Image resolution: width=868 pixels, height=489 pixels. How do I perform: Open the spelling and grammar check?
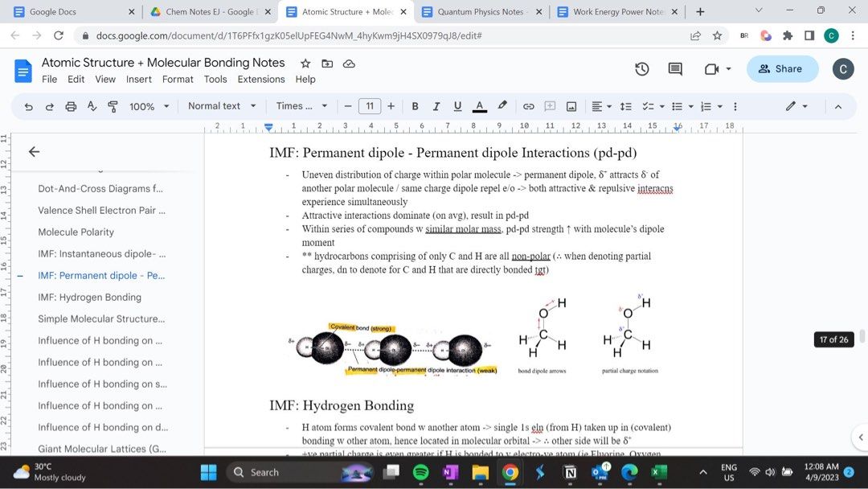(x=92, y=105)
